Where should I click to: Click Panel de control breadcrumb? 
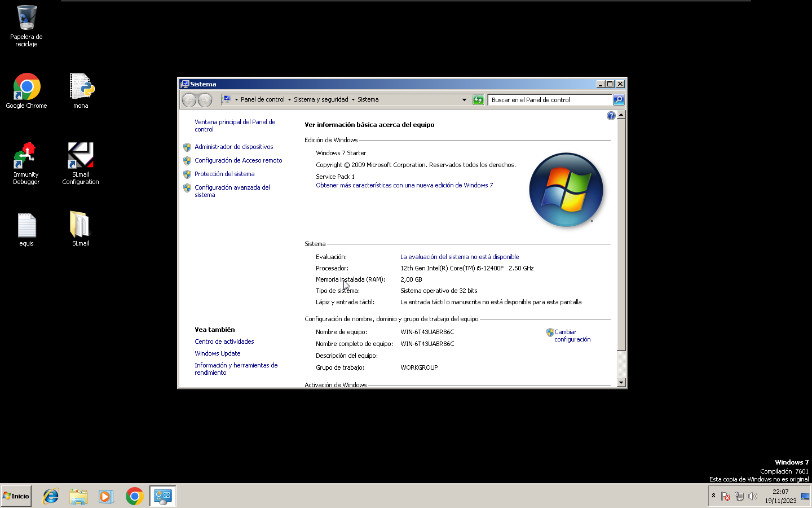click(x=262, y=100)
